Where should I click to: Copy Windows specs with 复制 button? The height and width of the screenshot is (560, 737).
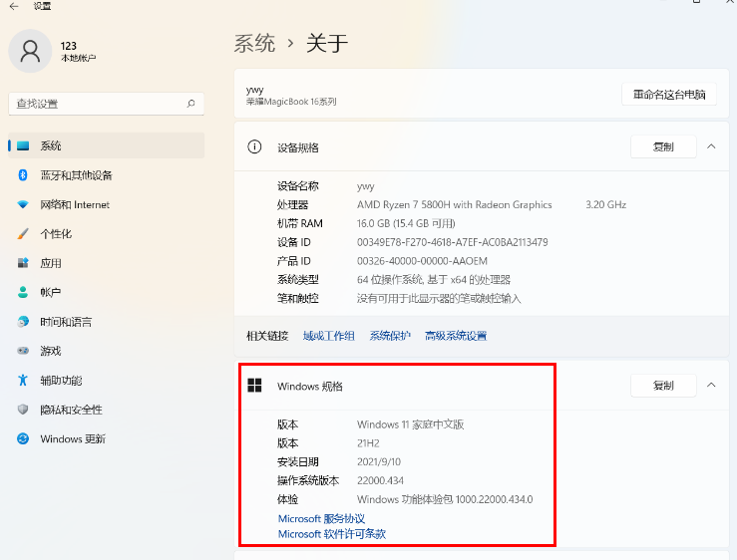tap(662, 386)
